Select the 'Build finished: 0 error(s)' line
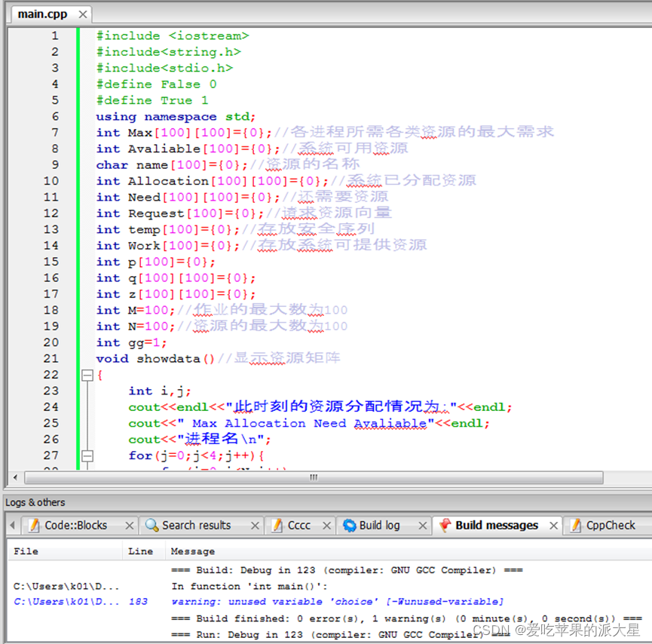Viewport: 652px width, 644px height. pyautogui.click(x=406, y=619)
